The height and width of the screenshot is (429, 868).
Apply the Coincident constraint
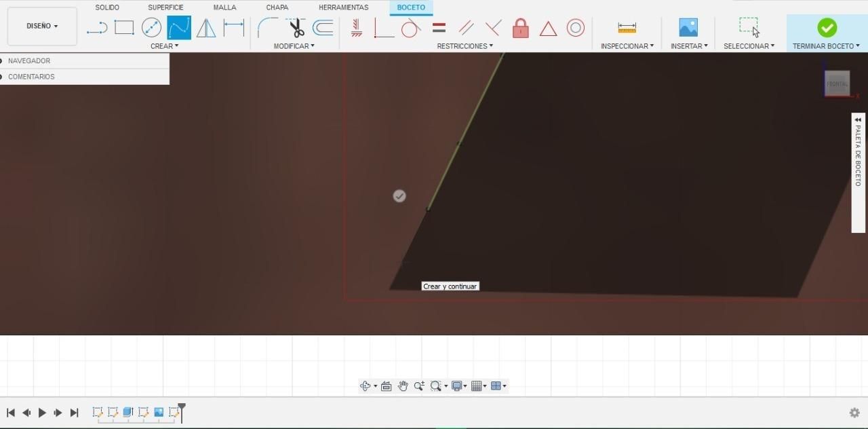(384, 28)
